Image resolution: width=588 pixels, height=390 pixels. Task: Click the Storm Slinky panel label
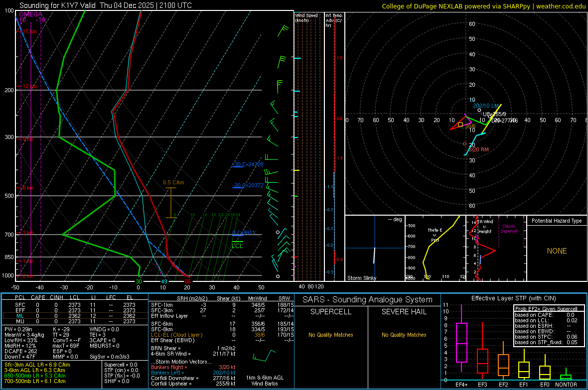pyautogui.click(x=362, y=278)
